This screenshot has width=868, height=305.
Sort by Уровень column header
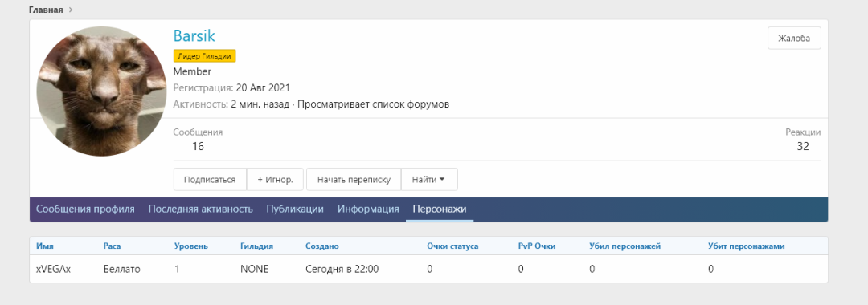191,246
